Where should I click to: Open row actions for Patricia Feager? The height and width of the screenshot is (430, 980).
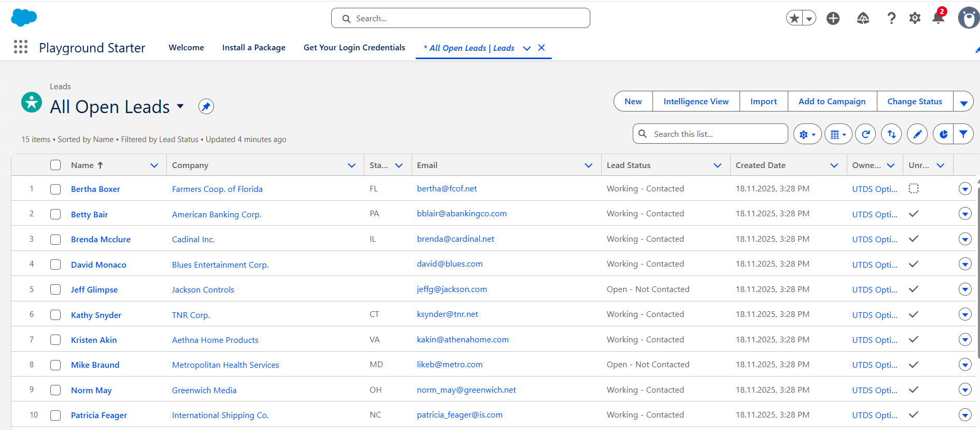pos(965,415)
